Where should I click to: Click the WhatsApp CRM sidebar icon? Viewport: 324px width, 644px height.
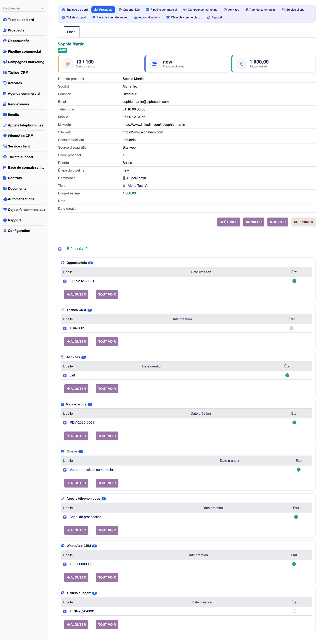point(5,136)
